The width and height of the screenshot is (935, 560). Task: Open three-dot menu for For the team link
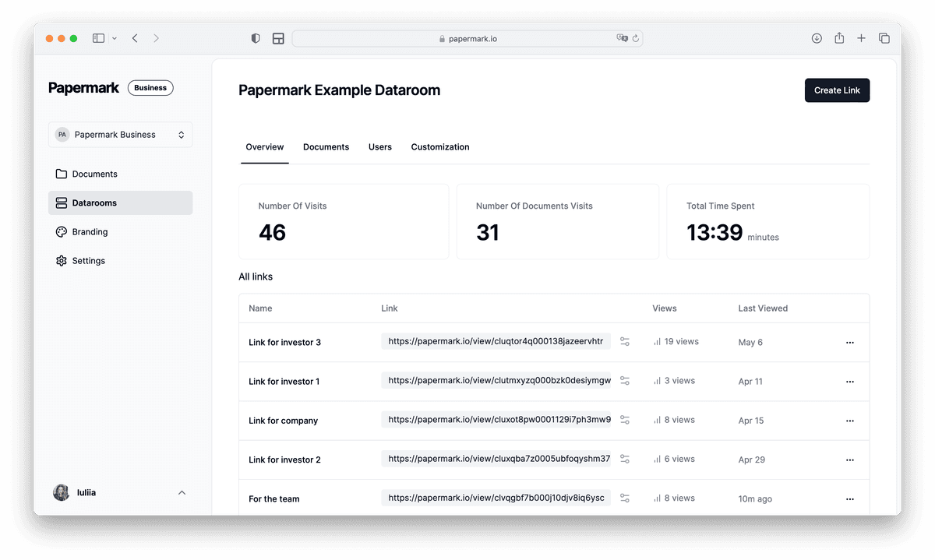click(849, 499)
